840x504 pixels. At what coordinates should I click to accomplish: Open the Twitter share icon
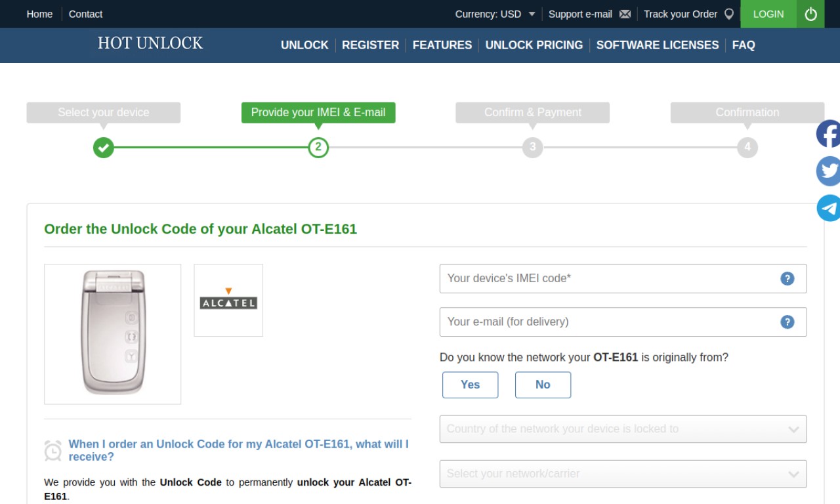(x=828, y=171)
